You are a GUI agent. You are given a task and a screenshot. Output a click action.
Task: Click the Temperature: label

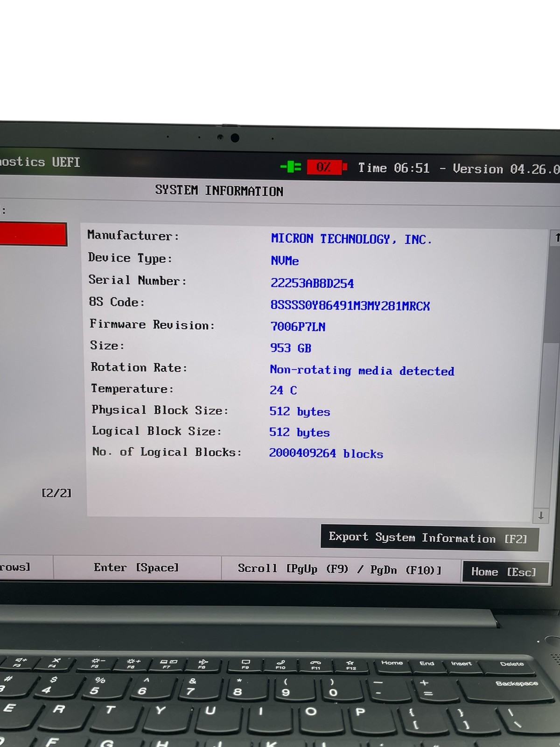pos(132,388)
